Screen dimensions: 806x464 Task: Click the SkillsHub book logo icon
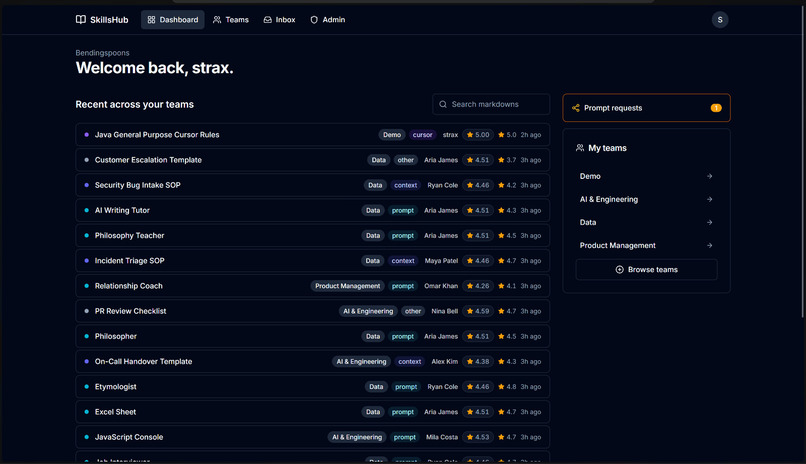(x=81, y=20)
